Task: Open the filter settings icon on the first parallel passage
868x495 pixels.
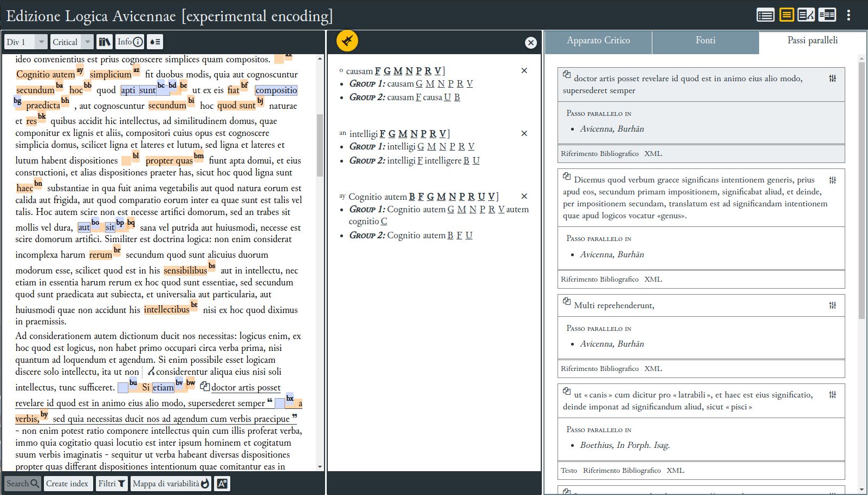Action: click(833, 78)
